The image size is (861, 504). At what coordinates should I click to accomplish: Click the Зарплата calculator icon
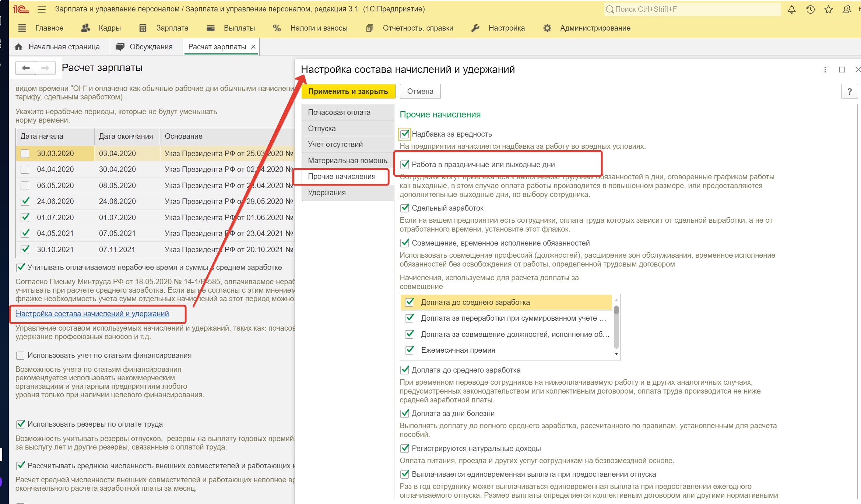(x=143, y=28)
